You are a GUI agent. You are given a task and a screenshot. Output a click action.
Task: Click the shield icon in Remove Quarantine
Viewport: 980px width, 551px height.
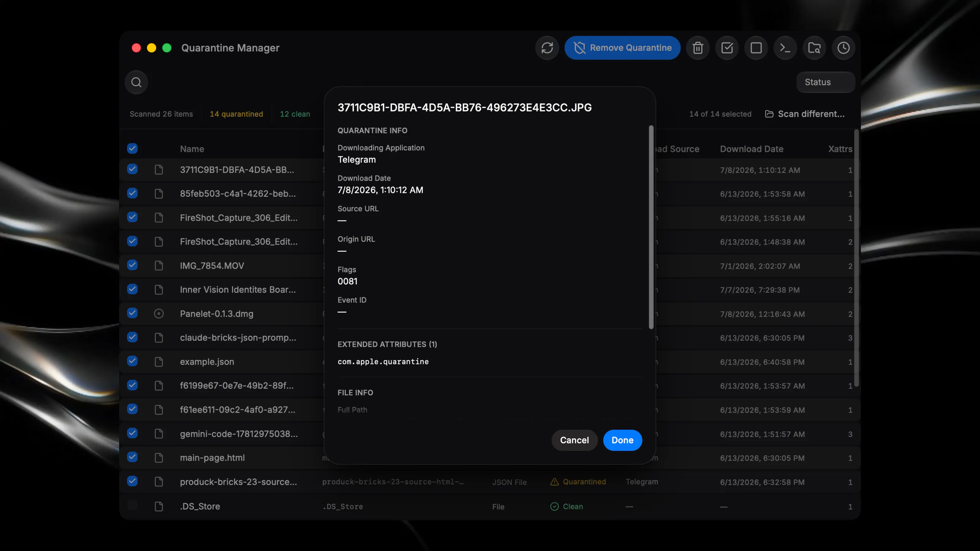pyautogui.click(x=579, y=48)
